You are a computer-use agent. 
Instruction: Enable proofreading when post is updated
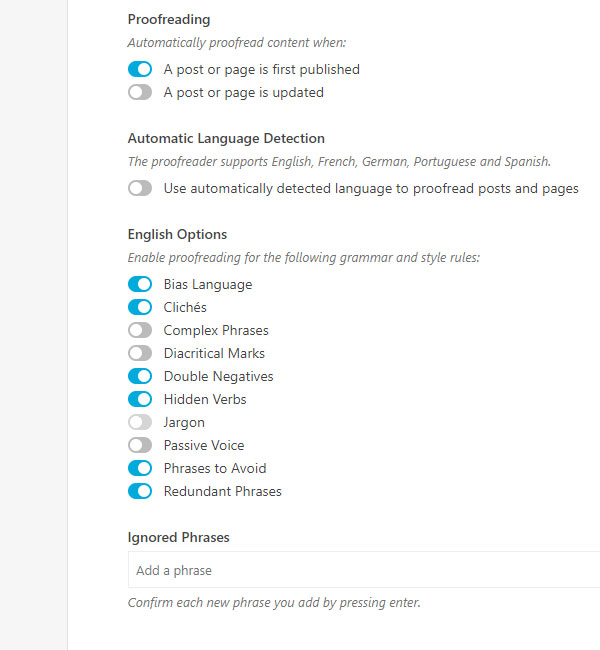click(x=140, y=93)
